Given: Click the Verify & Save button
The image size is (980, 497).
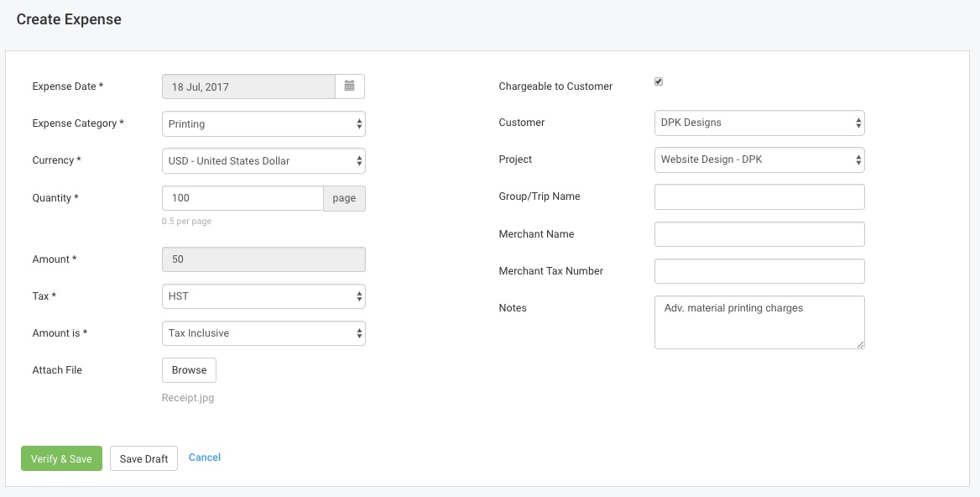Looking at the screenshot, I should [61, 458].
